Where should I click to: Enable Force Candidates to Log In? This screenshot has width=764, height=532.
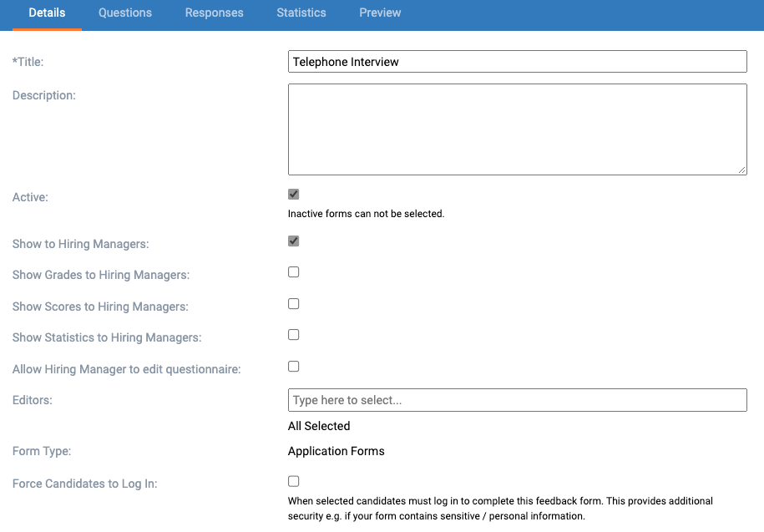click(x=293, y=481)
